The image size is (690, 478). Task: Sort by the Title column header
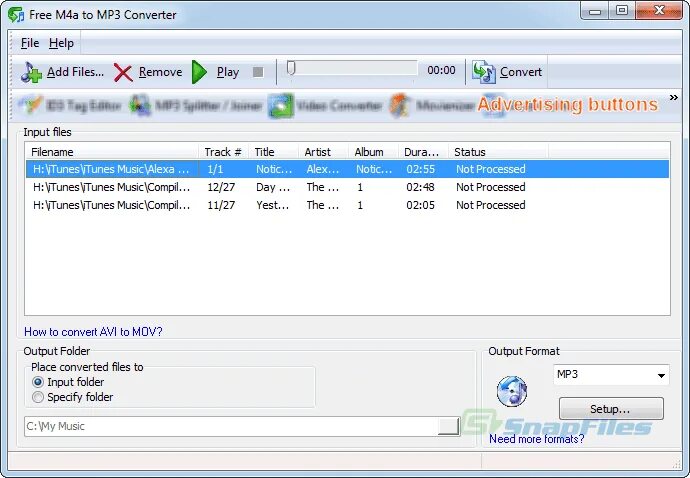click(x=274, y=152)
